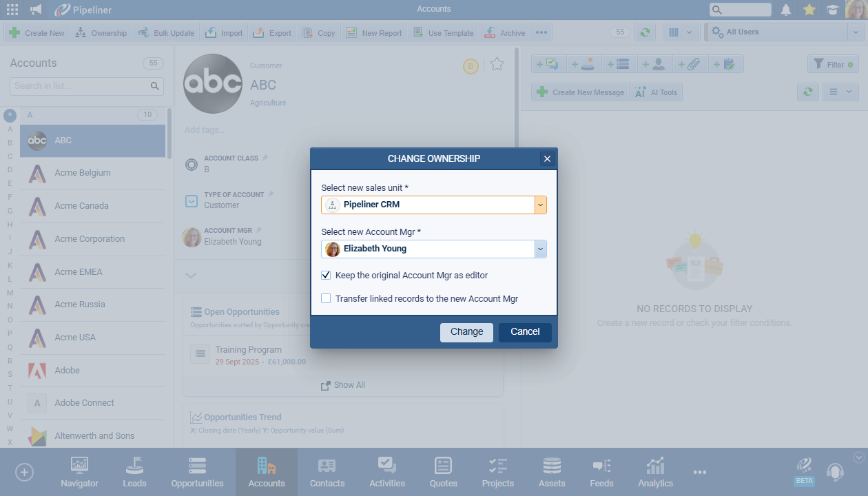Click the Change button
The width and height of the screenshot is (868, 496).
[466, 332]
